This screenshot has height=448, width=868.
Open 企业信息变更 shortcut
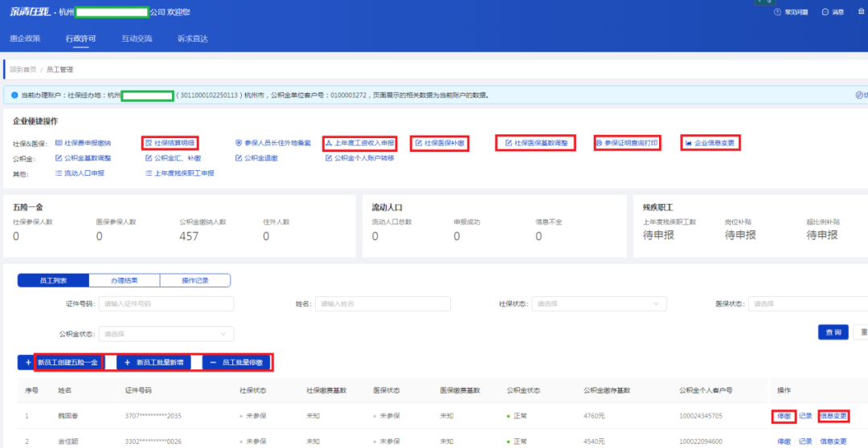[x=710, y=143]
